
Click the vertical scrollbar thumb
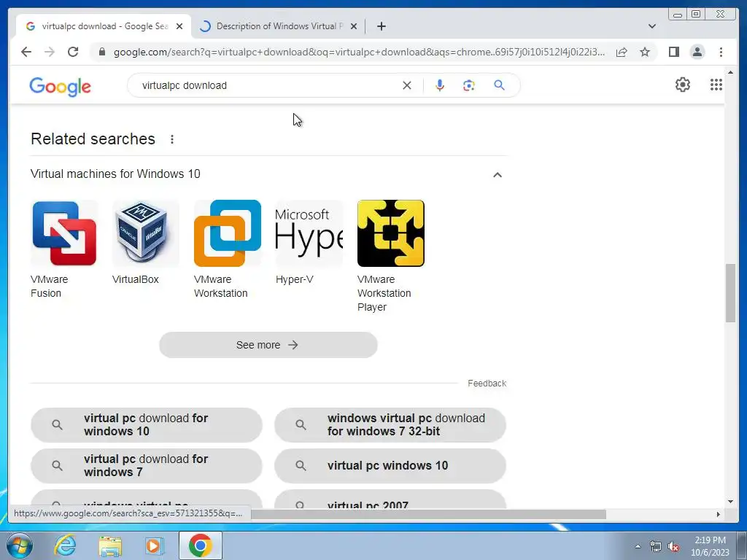click(x=730, y=293)
